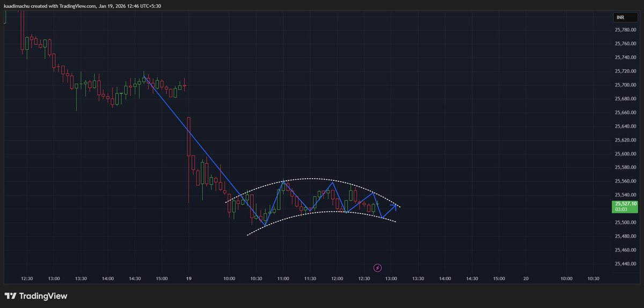Click the 12:00 time axis label
Screen dimensions: 644x308
click(337, 279)
